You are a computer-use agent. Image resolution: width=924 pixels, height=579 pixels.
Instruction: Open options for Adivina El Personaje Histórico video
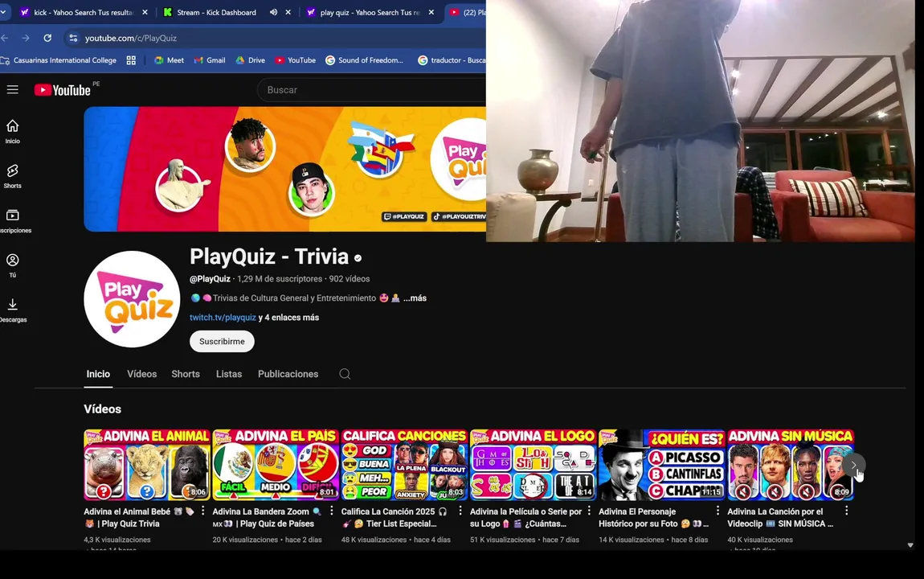point(718,511)
